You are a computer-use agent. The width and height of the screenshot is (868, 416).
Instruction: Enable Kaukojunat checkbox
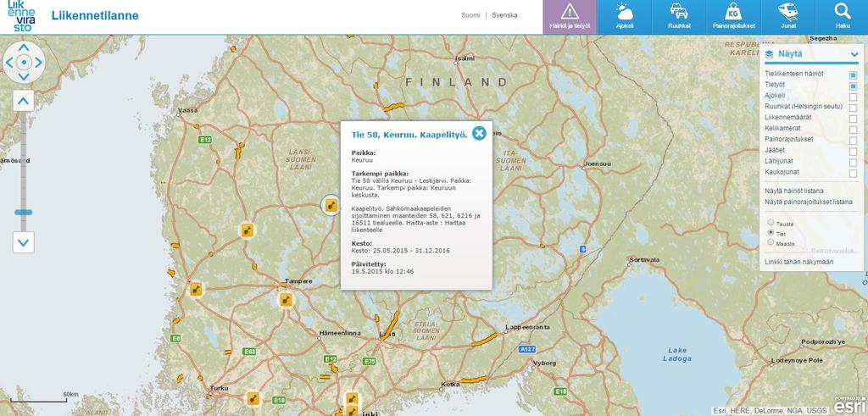click(853, 173)
